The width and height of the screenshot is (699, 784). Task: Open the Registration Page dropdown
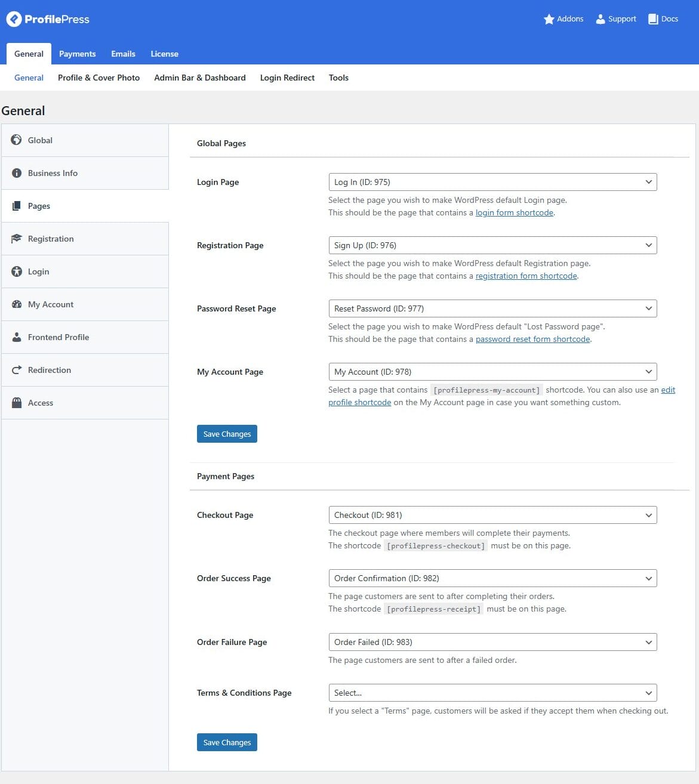click(492, 245)
